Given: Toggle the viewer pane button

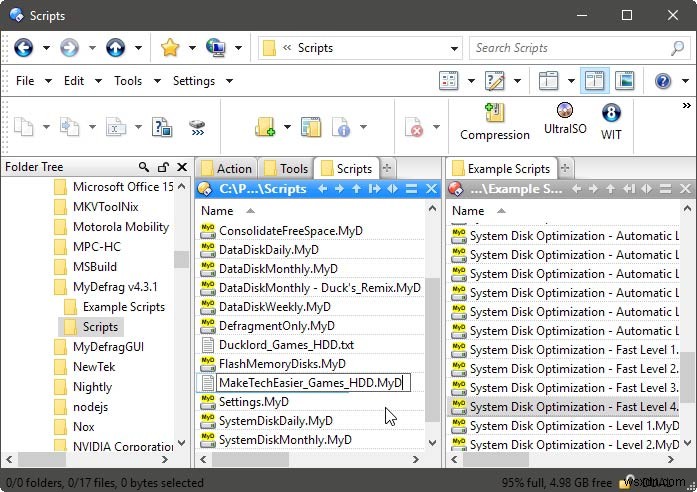Looking at the screenshot, I should 624,81.
